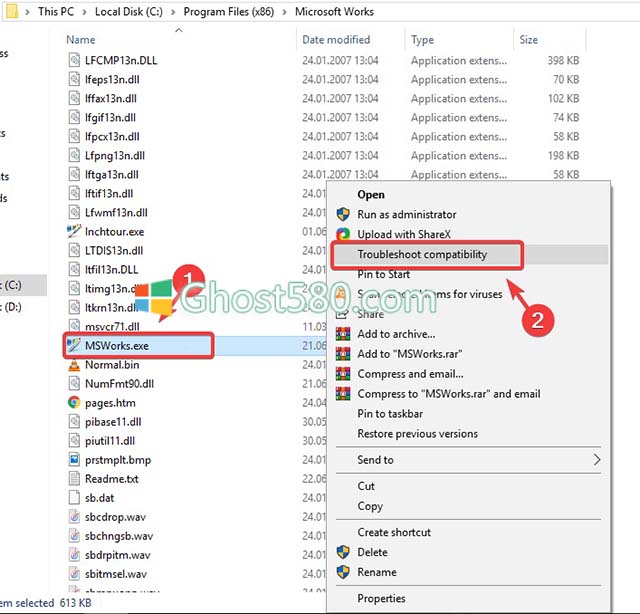The height and width of the screenshot is (614, 640).
Task: Expand the chevron after Local Disk (C:)
Action: [x=173, y=12]
